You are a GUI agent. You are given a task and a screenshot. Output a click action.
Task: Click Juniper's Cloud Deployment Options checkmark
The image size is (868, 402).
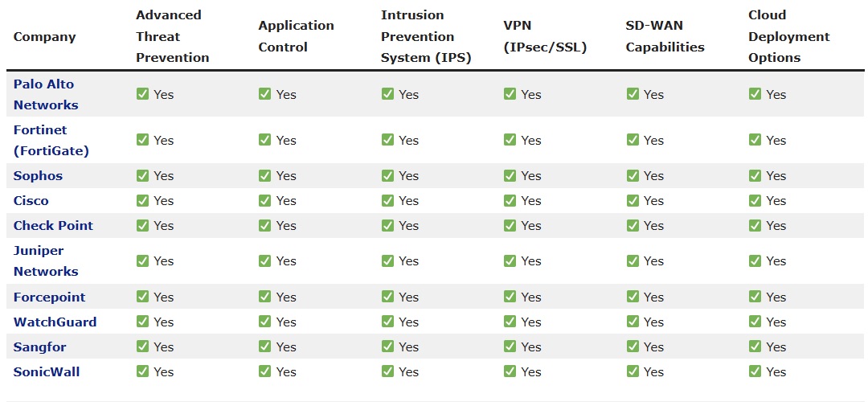[x=755, y=260]
